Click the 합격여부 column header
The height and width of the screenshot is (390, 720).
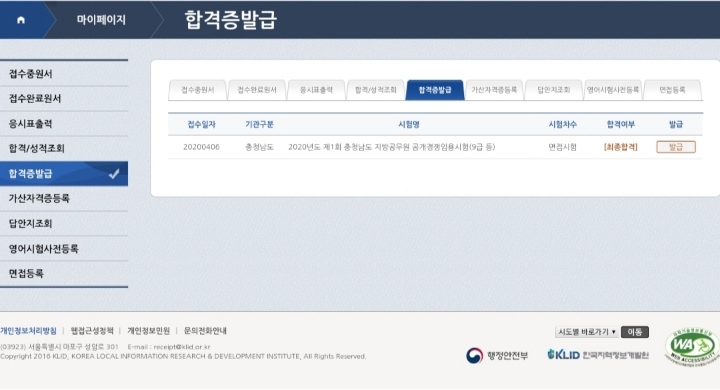click(621, 124)
